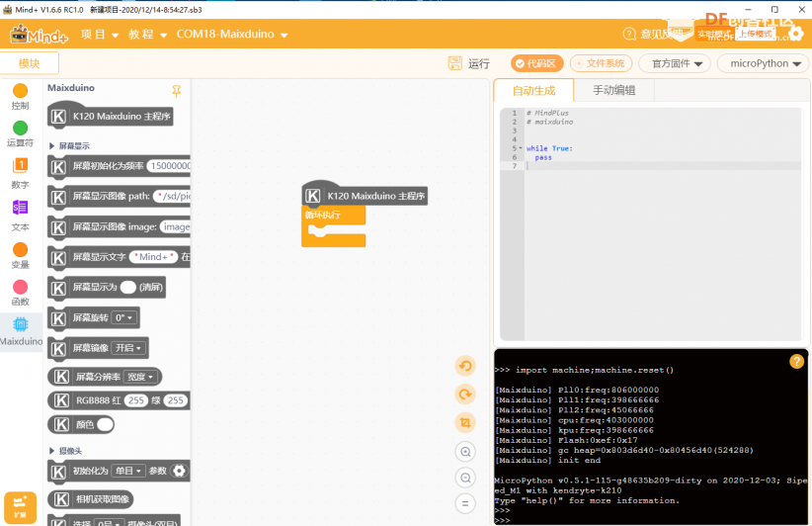Zoom out of the workspace
This screenshot has height=526, width=812.
(465, 478)
